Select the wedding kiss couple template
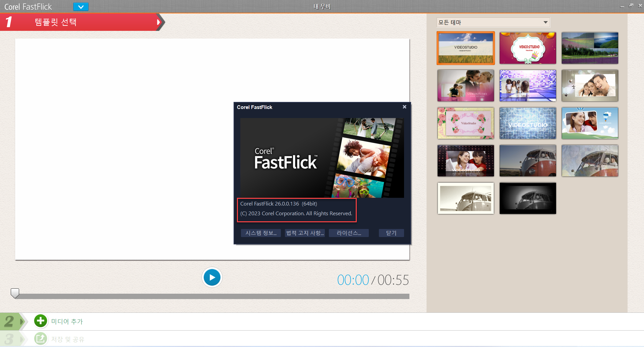This screenshot has width=644, height=347. click(466, 85)
